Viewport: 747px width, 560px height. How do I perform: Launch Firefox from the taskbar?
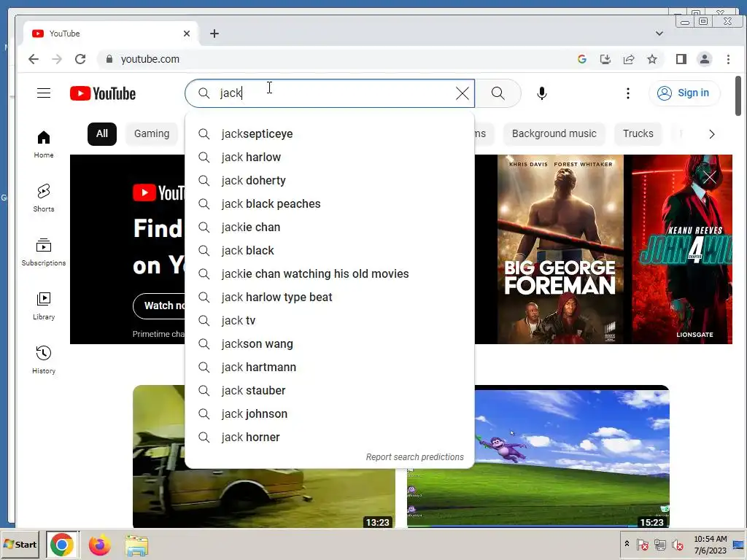(x=99, y=545)
